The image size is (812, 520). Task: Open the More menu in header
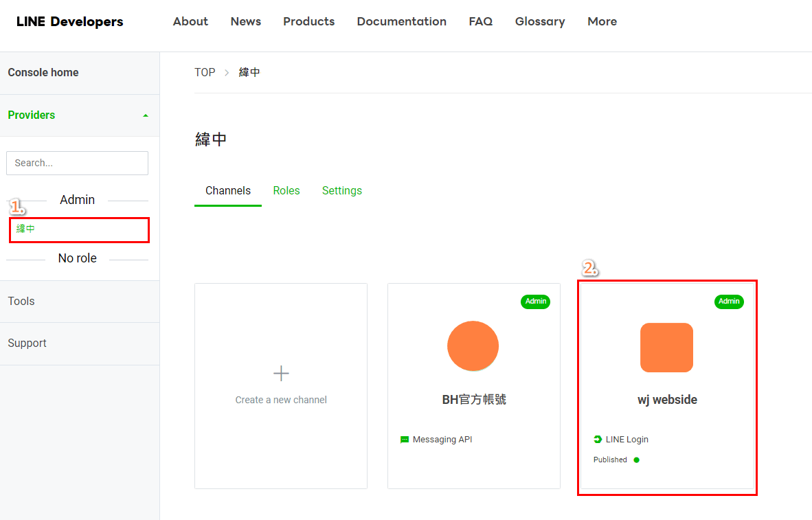coord(602,21)
